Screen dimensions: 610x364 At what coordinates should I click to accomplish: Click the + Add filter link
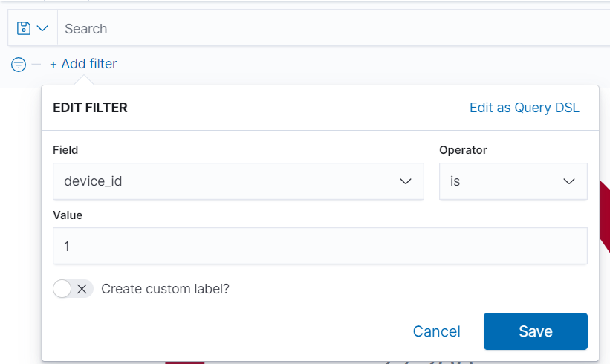click(83, 64)
